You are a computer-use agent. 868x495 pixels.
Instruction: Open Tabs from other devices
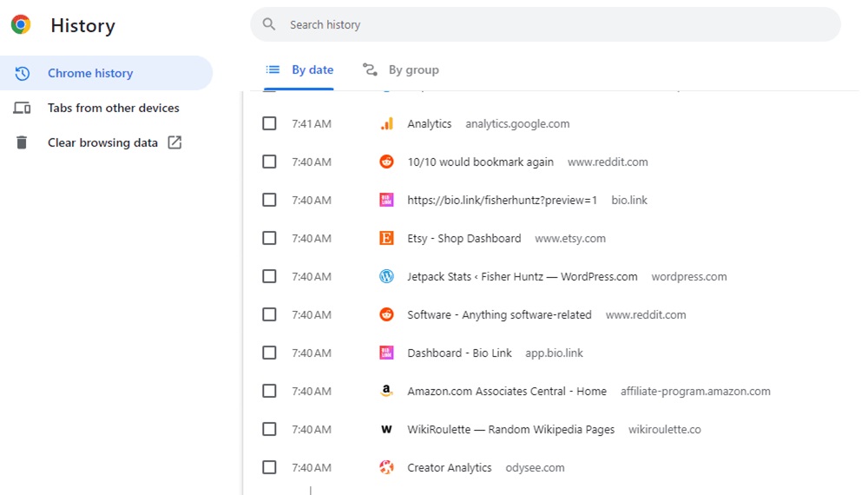pyautogui.click(x=106, y=108)
